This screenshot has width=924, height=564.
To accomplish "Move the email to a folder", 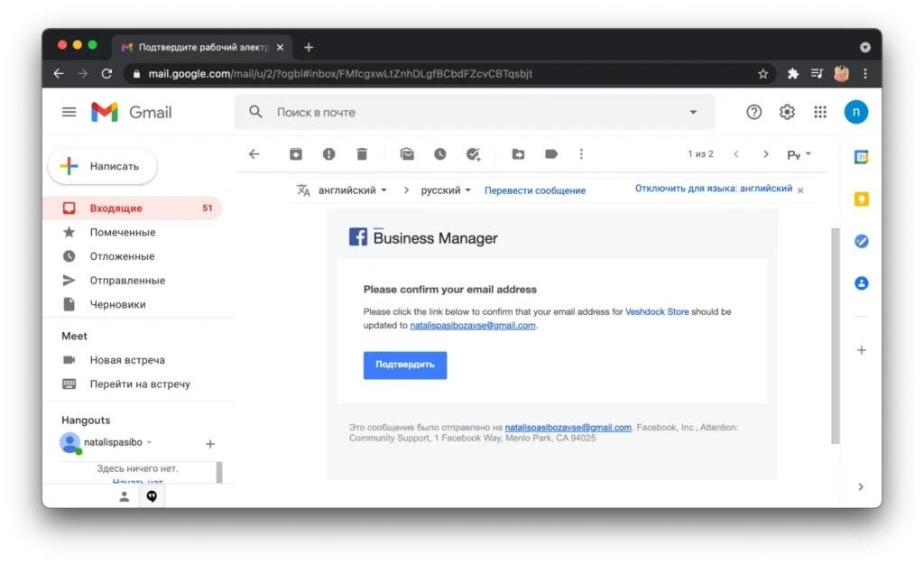I will coord(518,154).
